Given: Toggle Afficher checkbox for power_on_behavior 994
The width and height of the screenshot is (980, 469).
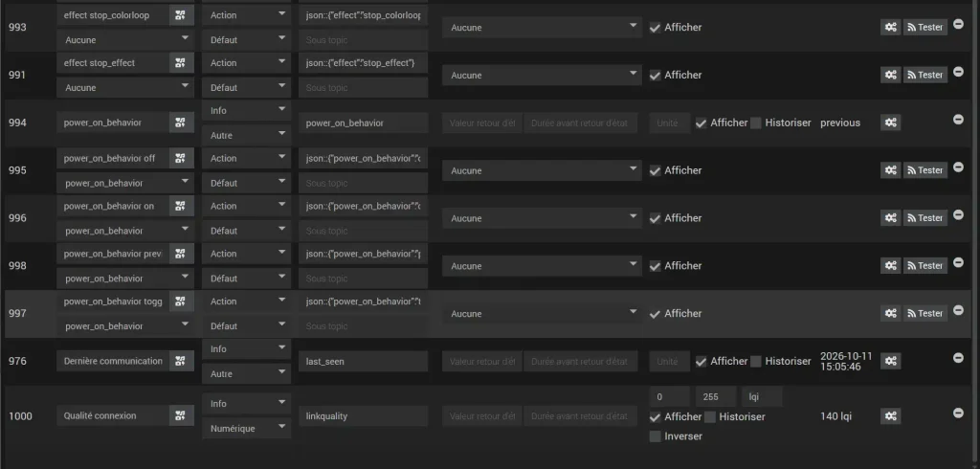Looking at the screenshot, I should [702, 123].
